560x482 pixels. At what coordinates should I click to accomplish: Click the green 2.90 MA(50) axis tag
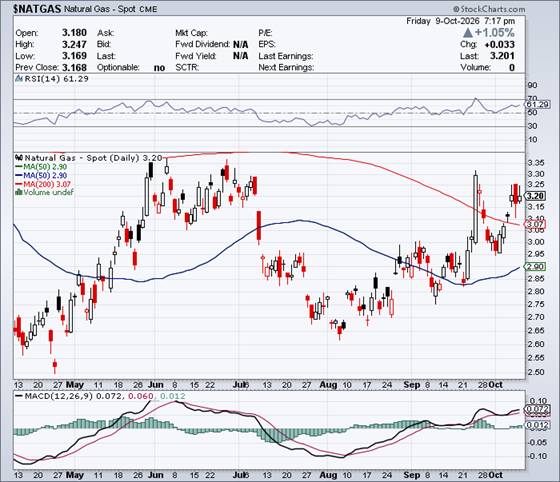[x=535, y=266]
